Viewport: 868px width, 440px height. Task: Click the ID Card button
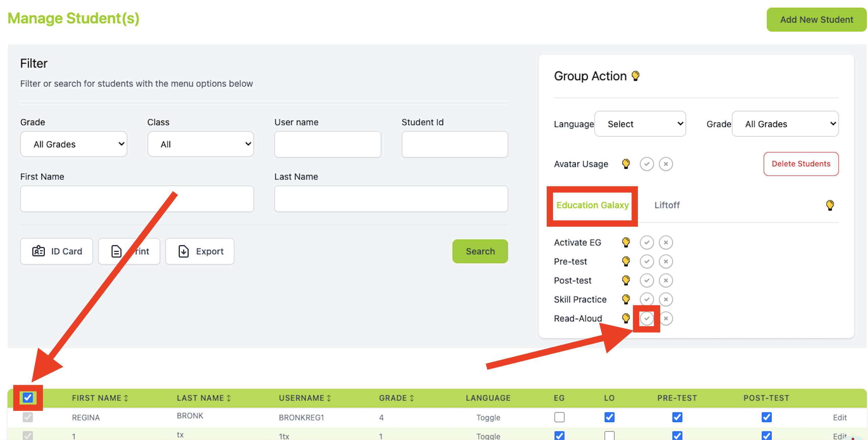click(x=56, y=251)
